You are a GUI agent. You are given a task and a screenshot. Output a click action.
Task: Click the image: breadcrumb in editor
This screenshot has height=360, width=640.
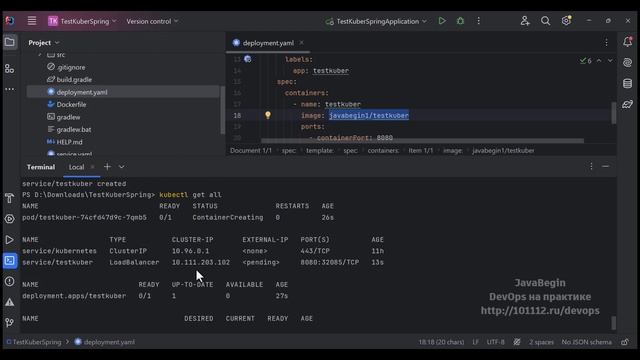click(x=453, y=151)
